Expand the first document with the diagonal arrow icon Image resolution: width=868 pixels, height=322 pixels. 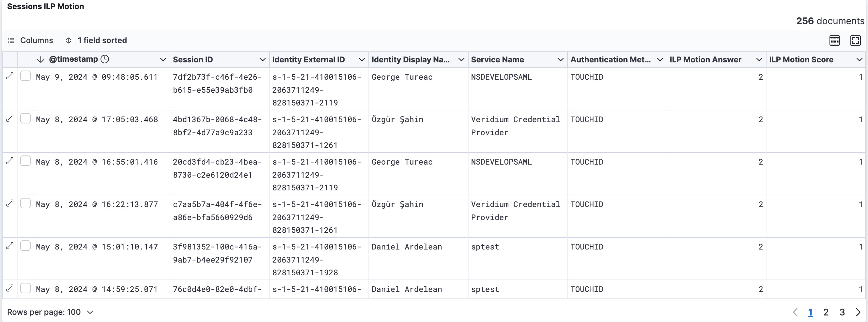[10, 75]
